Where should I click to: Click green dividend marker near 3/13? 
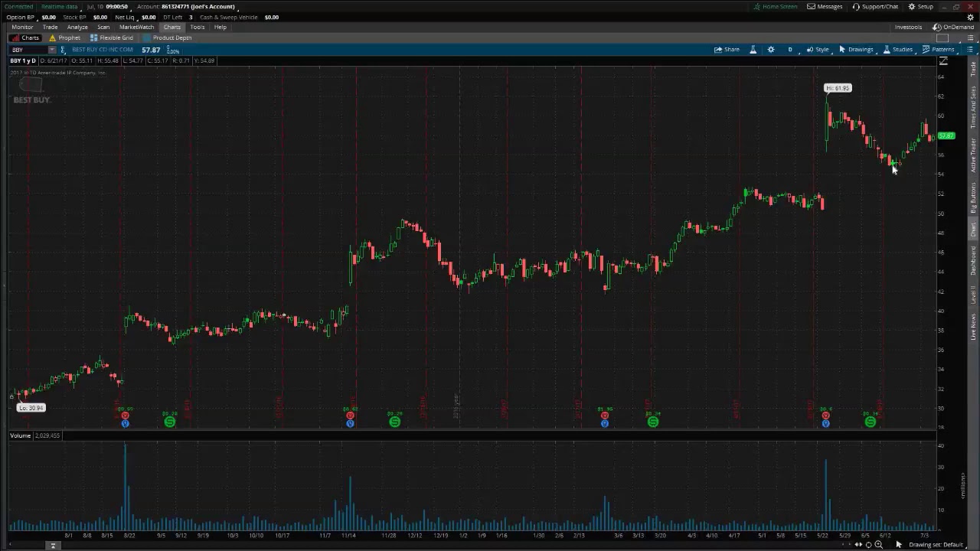coord(652,422)
